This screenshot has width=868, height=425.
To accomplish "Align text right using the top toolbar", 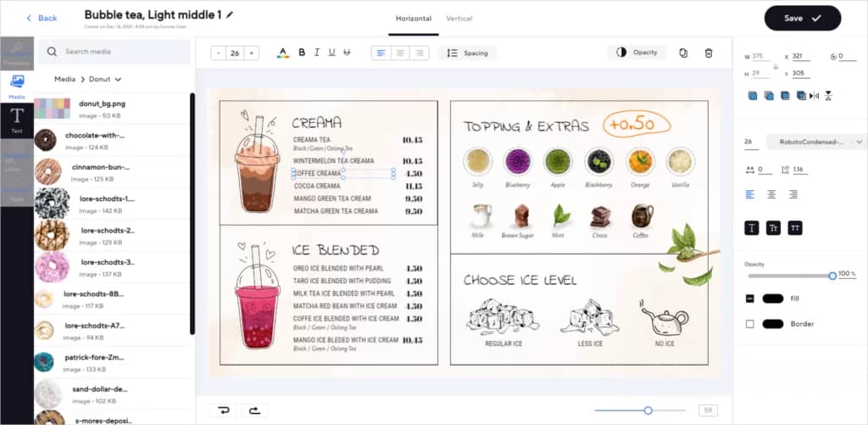I will [419, 53].
